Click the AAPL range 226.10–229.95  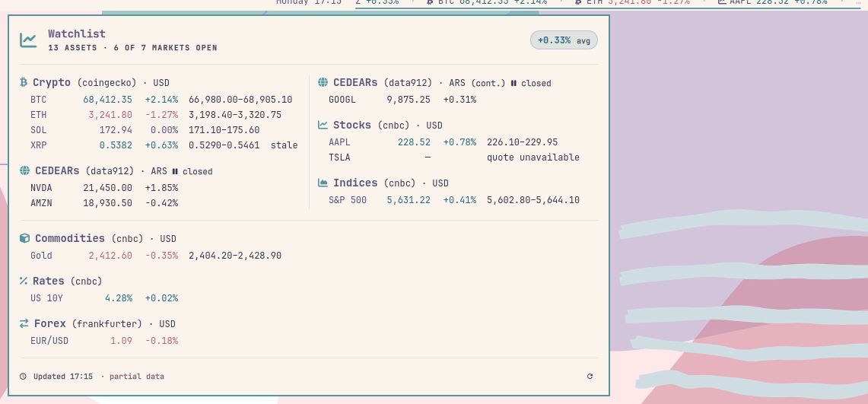point(522,142)
